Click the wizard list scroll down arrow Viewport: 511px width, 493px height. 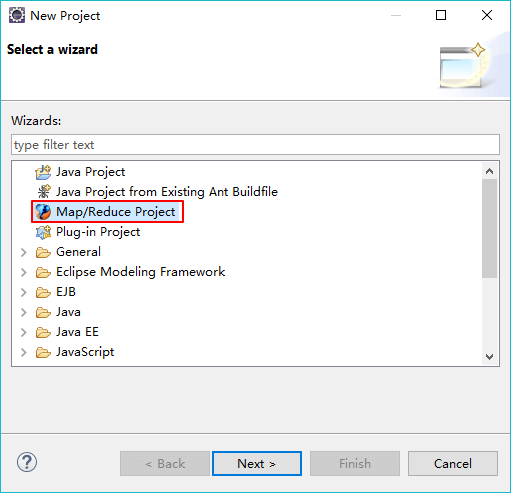[489, 357]
